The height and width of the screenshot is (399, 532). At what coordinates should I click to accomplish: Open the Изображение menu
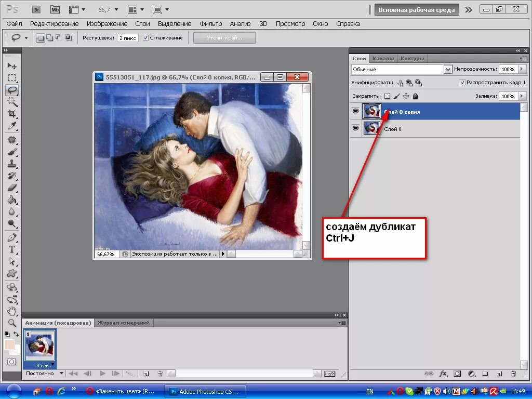click(107, 24)
